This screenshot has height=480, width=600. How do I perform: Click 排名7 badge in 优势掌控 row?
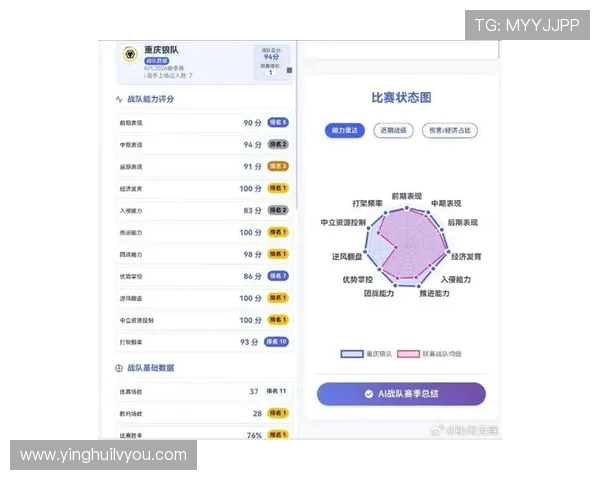click(x=278, y=276)
